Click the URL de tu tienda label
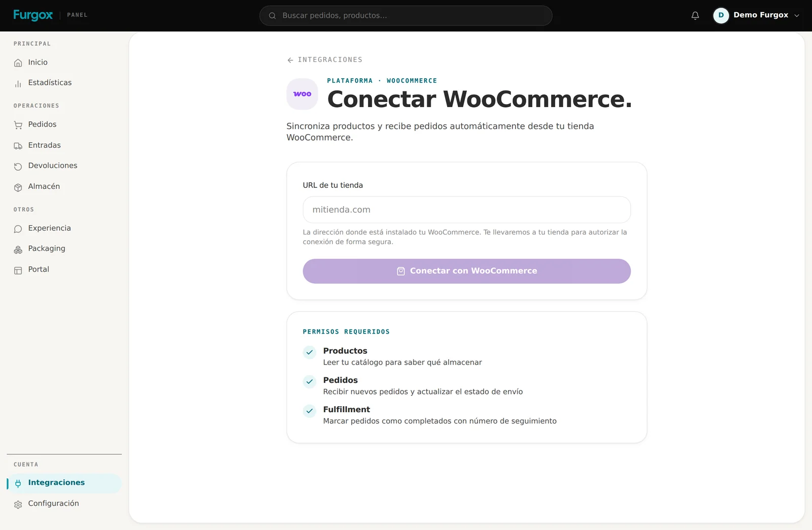812x530 pixels. pos(333,185)
